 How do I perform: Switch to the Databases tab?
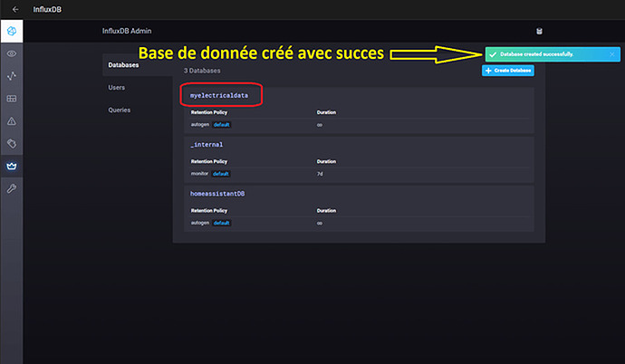coord(123,65)
